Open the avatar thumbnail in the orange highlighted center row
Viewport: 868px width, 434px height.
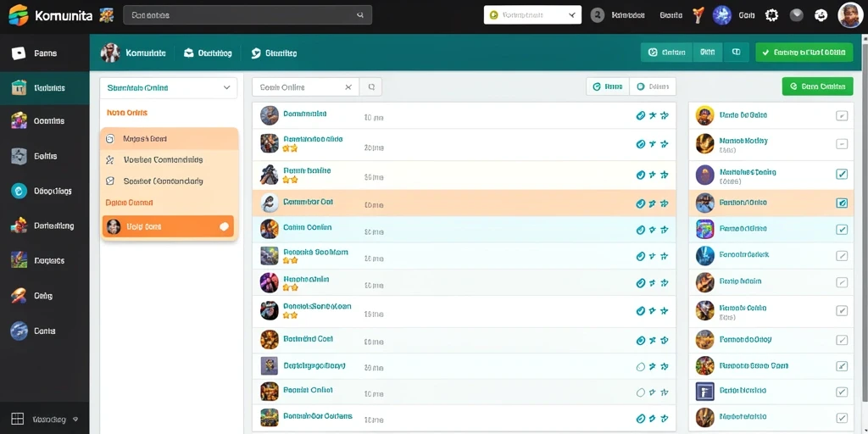pyautogui.click(x=269, y=203)
